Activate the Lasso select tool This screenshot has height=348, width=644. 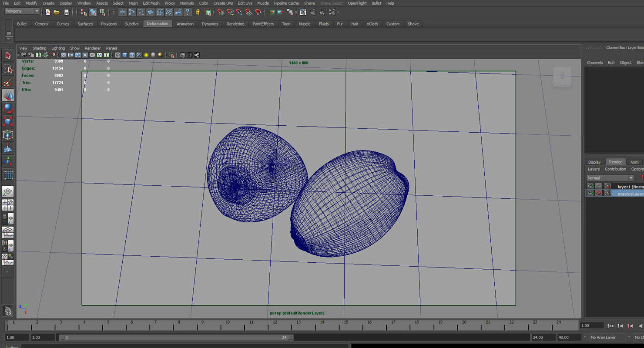[x=8, y=69]
